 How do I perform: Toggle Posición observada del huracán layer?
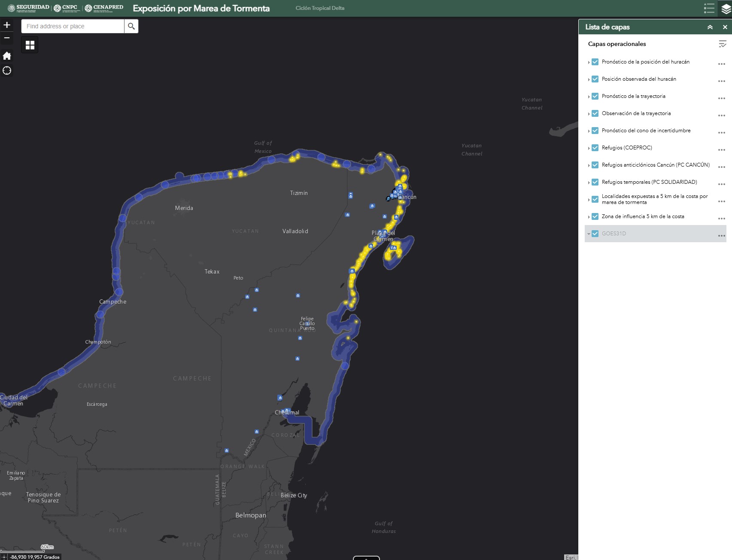pos(595,79)
